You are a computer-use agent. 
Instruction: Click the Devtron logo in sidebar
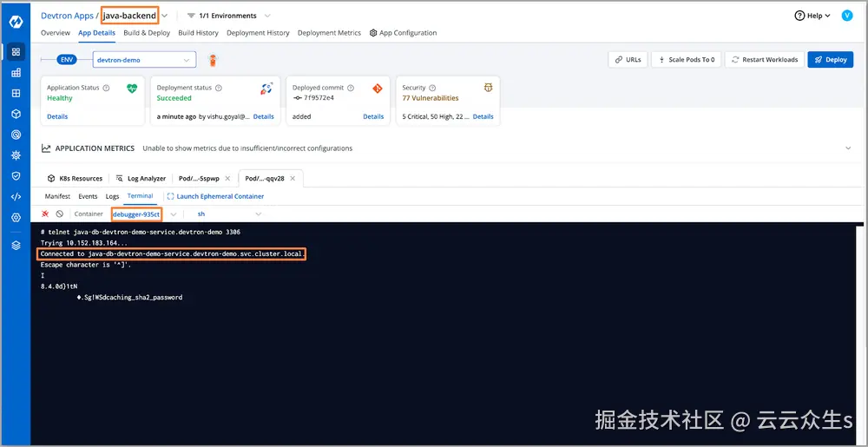[16, 23]
